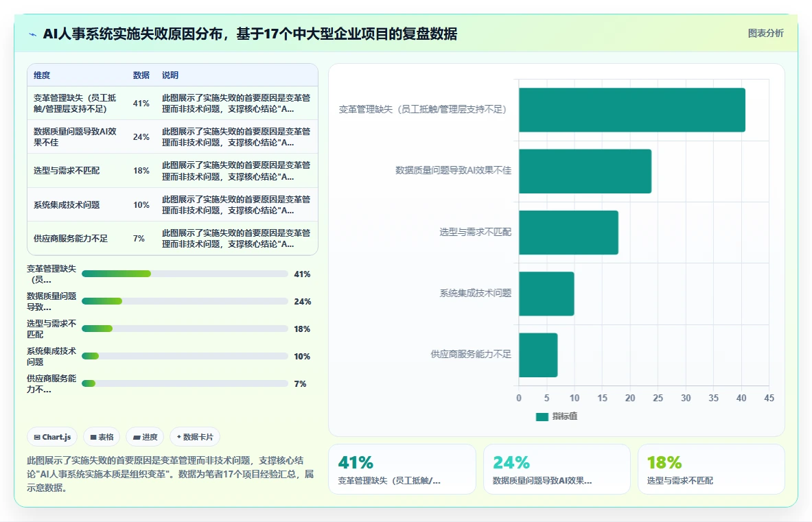Click the 7% value in the table
The height and width of the screenshot is (522, 812).
point(139,239)
